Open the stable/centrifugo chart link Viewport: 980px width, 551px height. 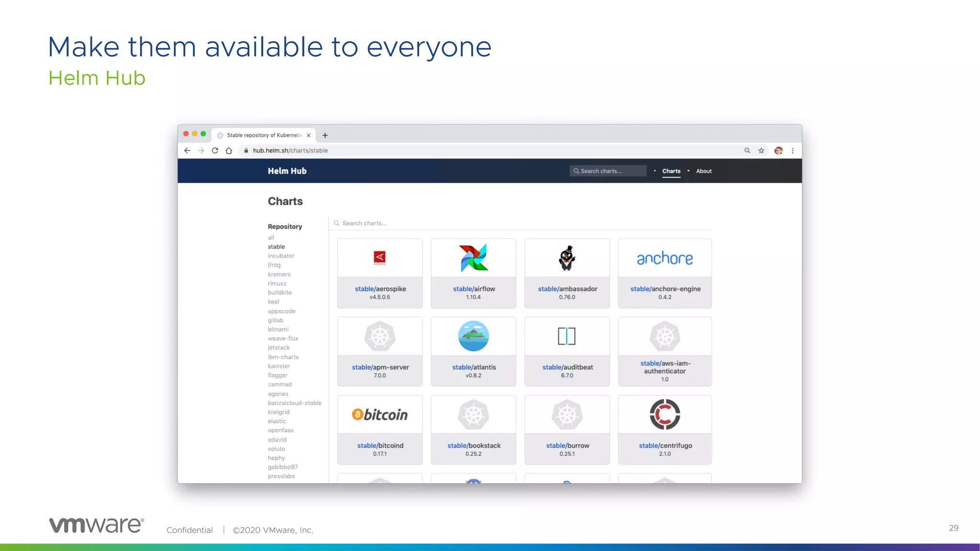pyautogui.click(x=665, y=446)
